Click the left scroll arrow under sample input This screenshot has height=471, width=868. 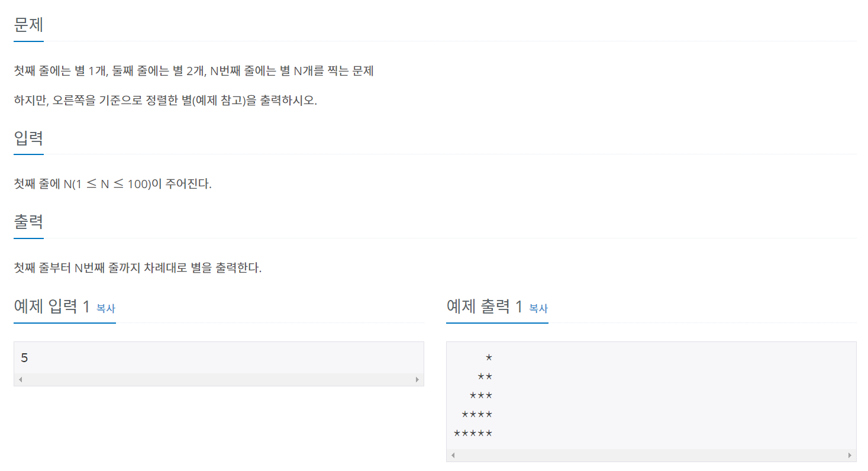[20, 379]
